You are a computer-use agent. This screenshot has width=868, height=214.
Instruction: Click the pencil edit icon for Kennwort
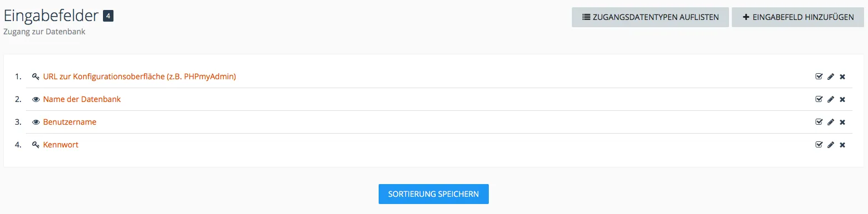[x=830, y=145]
